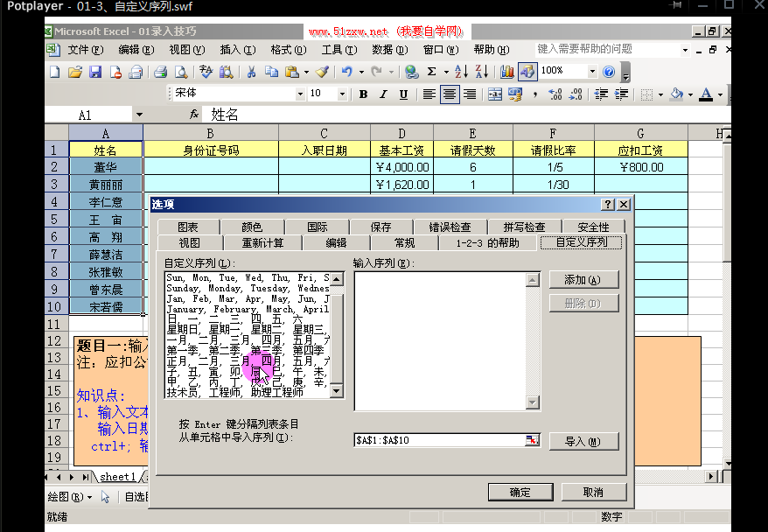Image resolution: width=768 pixels, height=532 pixels.
Task: Open the 文件(F) menu
Action: tap(85, 50)
